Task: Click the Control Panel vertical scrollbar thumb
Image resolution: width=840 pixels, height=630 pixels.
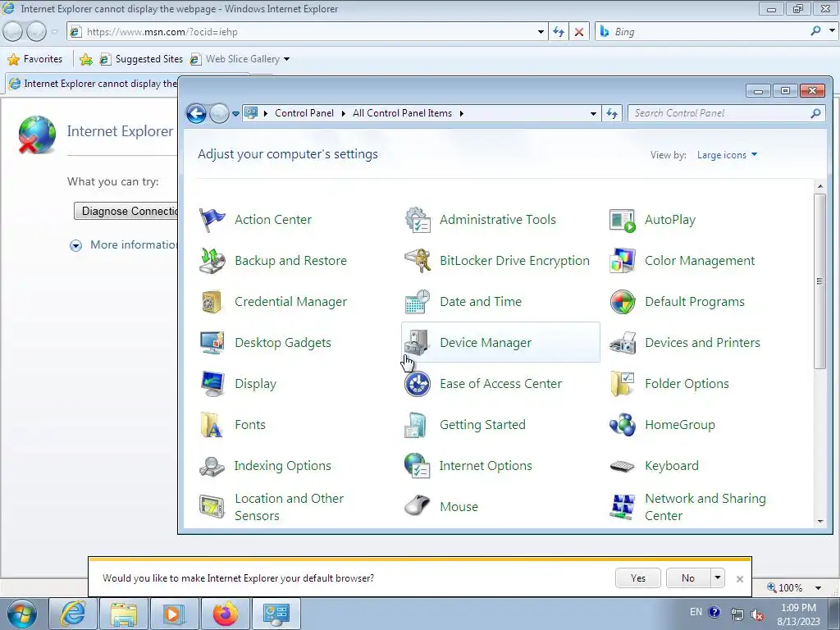Action: click(x=819, y=281)
